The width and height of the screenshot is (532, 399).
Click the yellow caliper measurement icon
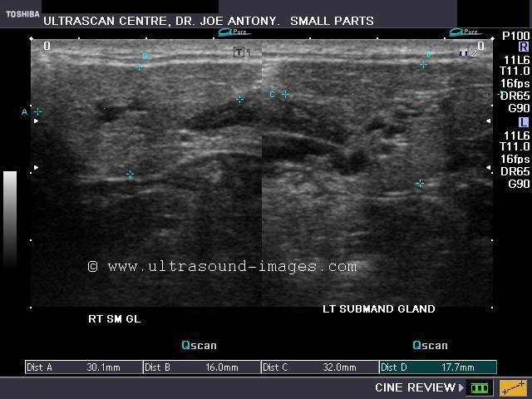512,387
